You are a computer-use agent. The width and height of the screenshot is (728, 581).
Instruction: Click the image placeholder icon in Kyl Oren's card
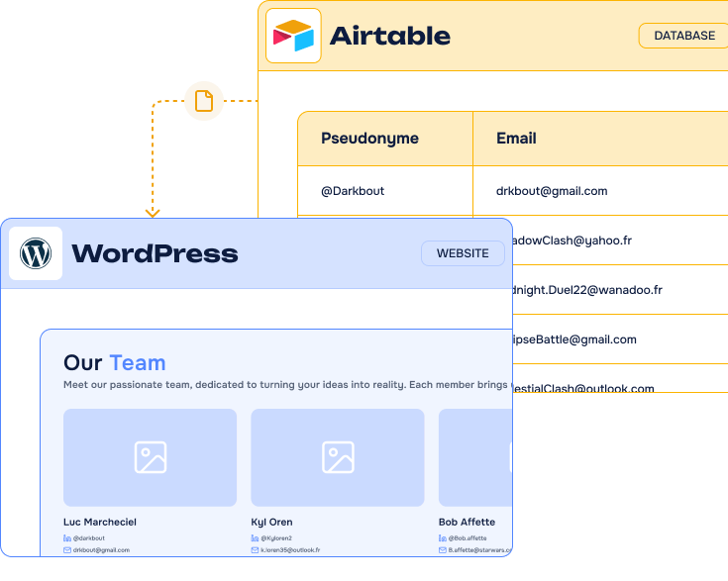[338, 457]
